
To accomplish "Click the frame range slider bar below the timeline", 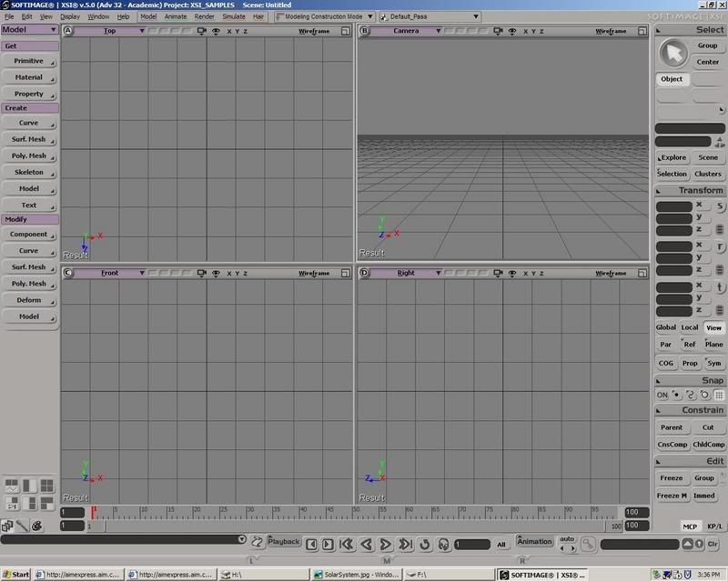I will tap(355, 526).
